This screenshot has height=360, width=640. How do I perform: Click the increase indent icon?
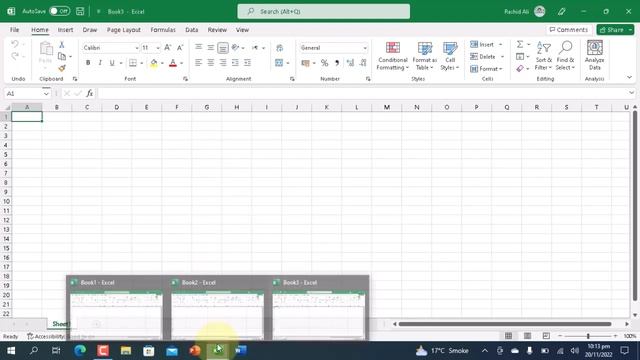pos(247,63)
